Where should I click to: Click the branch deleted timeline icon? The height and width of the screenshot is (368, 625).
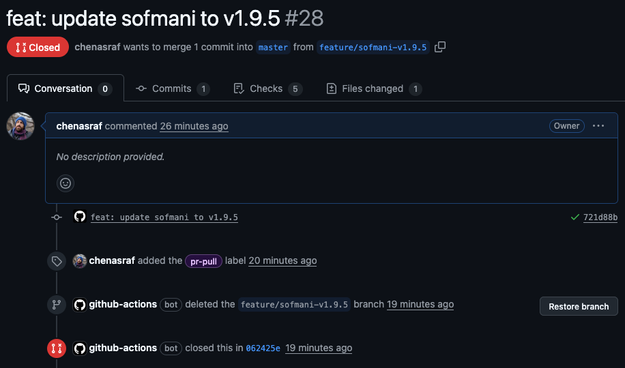(57, 305)
